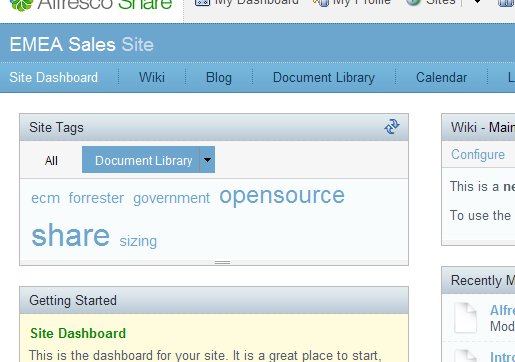This screenshot has width=515, height=362.
Task: Click the first document icon in Recently Modified
Action: 466,318
